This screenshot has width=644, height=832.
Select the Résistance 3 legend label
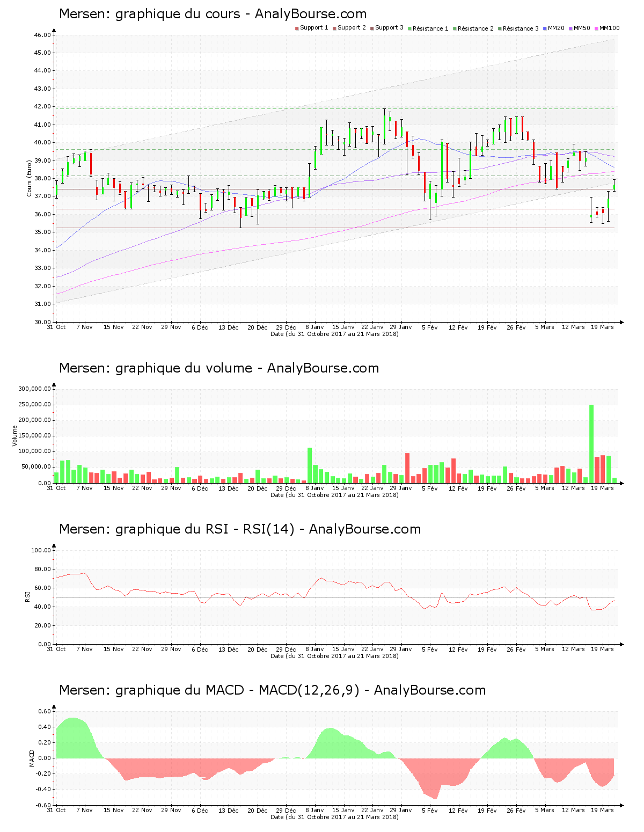(x=521, y=28)
